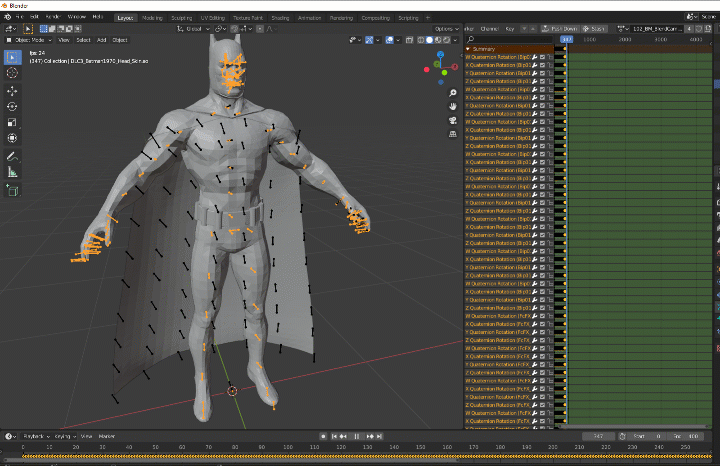The height and width of the screenshot is (466, 720).
Task: Switch to the Sculpting workspace tab
Action: 182,18
